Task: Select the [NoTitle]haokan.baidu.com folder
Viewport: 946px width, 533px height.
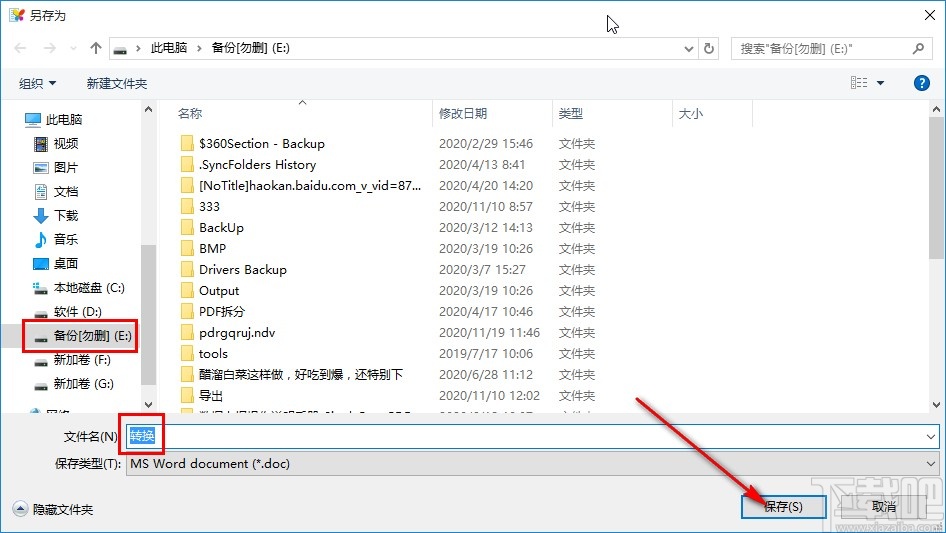Action: tap(310, 186)
